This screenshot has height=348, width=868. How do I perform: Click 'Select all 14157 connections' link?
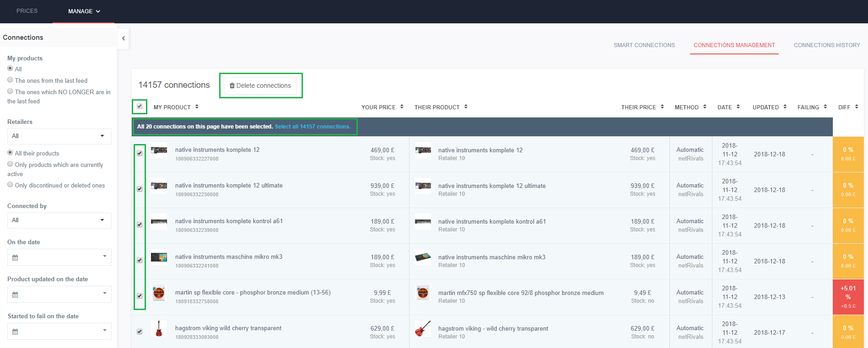coord(313,127)
